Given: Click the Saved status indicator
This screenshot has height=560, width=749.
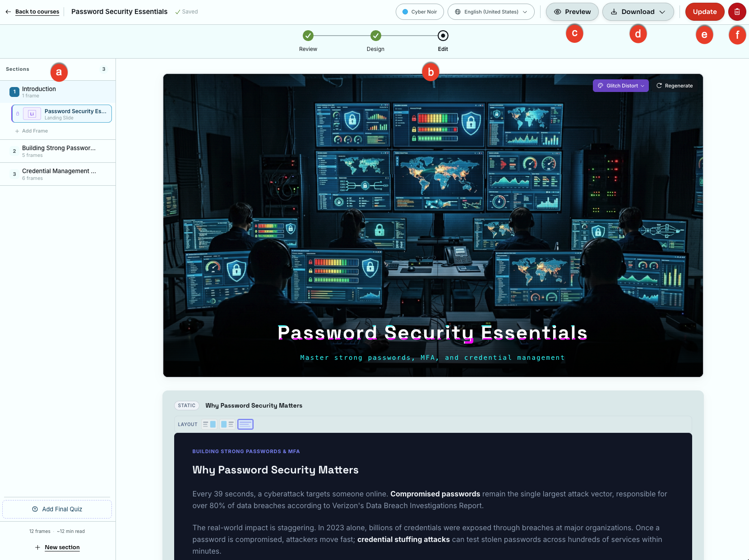Looking at the screenshot, I should click(x=186, y=12).
